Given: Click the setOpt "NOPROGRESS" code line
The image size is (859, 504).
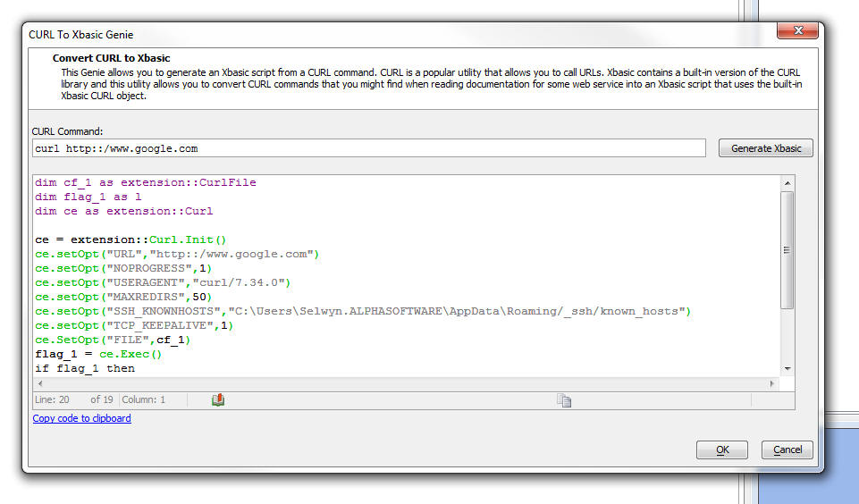Looking at the screenshot, I should pos(123,268).
